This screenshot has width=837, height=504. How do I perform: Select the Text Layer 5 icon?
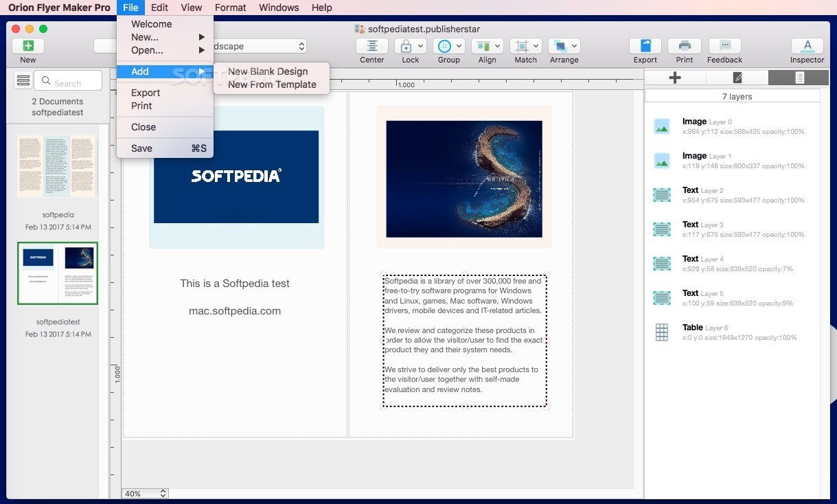(662, 297)
